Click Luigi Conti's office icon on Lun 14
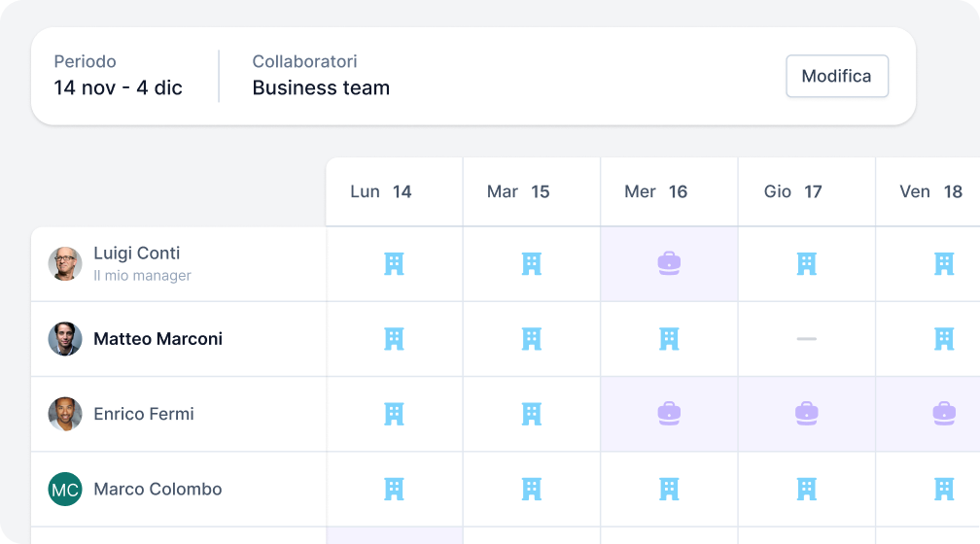This screenshot has width=980, height=544. click(x=394, y=263)
